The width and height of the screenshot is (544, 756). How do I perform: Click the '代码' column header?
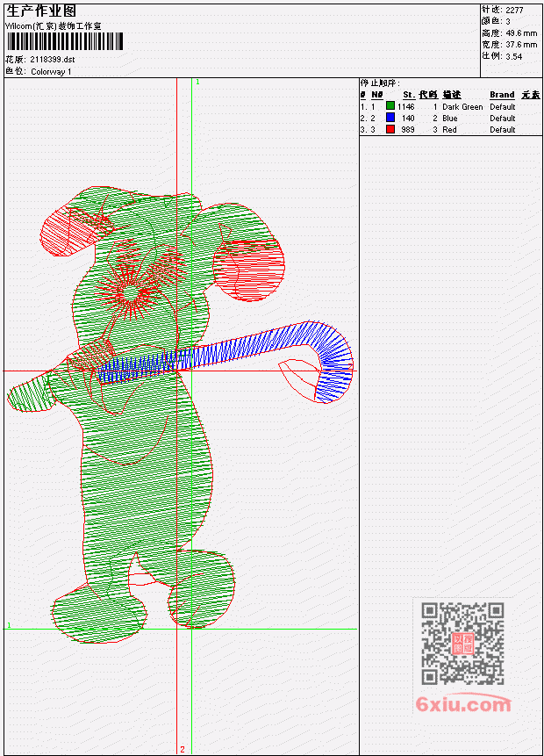428,95
